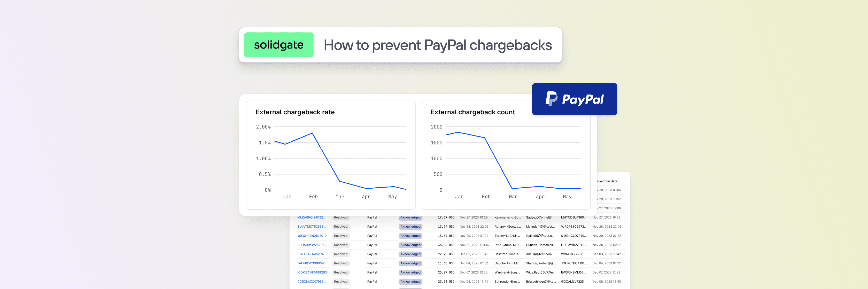Image resolution: width=868 pixels, height=289 pixels.
Task: Click the 'How to prevent PayPal chargebacks' headline
Action: pyautogui.click(x=438, y=45)
